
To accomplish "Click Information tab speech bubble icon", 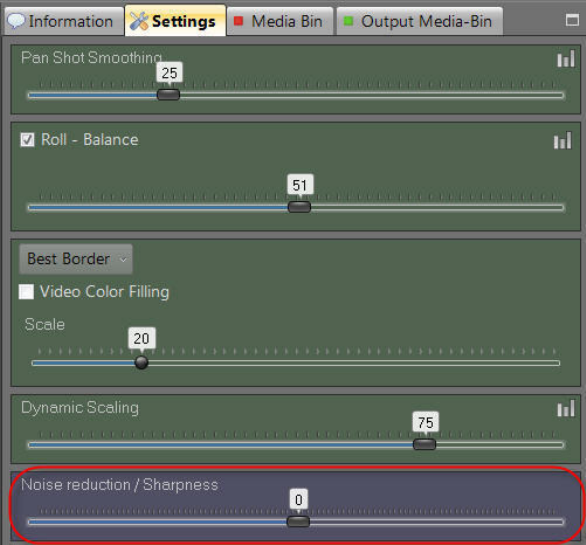I will (16, 21).
